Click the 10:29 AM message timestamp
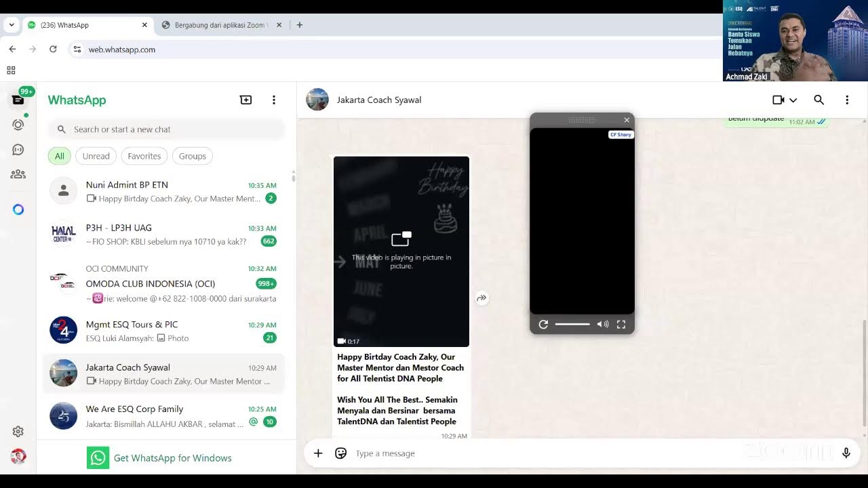This screenshot has height=488, width=868. (454, 436)
